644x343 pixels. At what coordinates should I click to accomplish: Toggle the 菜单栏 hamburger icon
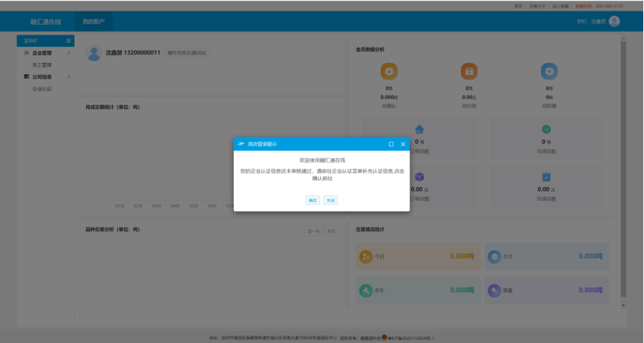[x=69, y=41]
